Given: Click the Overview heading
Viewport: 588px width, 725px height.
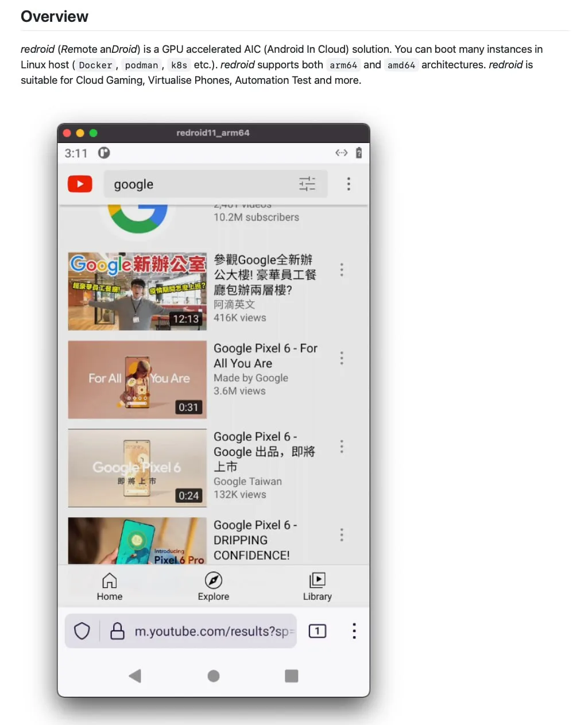Looking at the screenshot, I should (55, 17).
